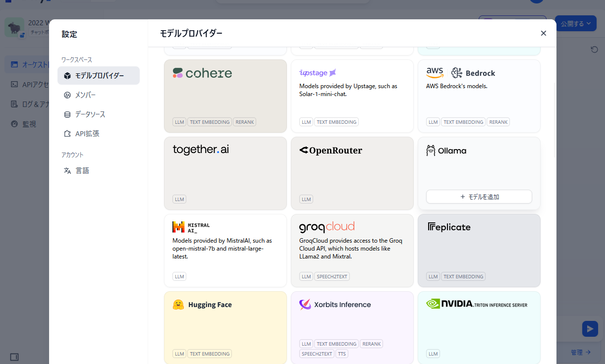The height and width of the screenshot is (364, 605).
Task: Click the 言語 translate icon
Action: [67, 171]
